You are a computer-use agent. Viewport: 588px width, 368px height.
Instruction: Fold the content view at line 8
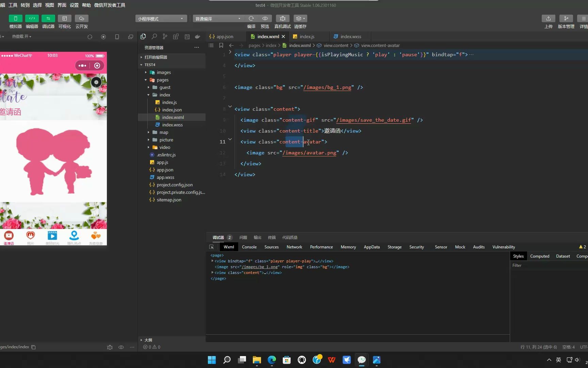230,107
